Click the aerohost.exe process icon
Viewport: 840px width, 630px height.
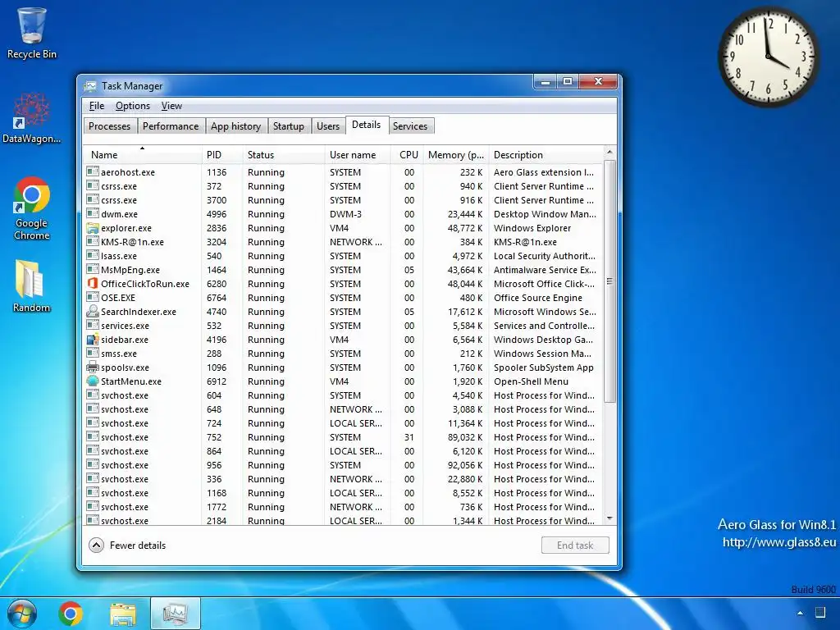pyautogui.click(x=93, y=172)
